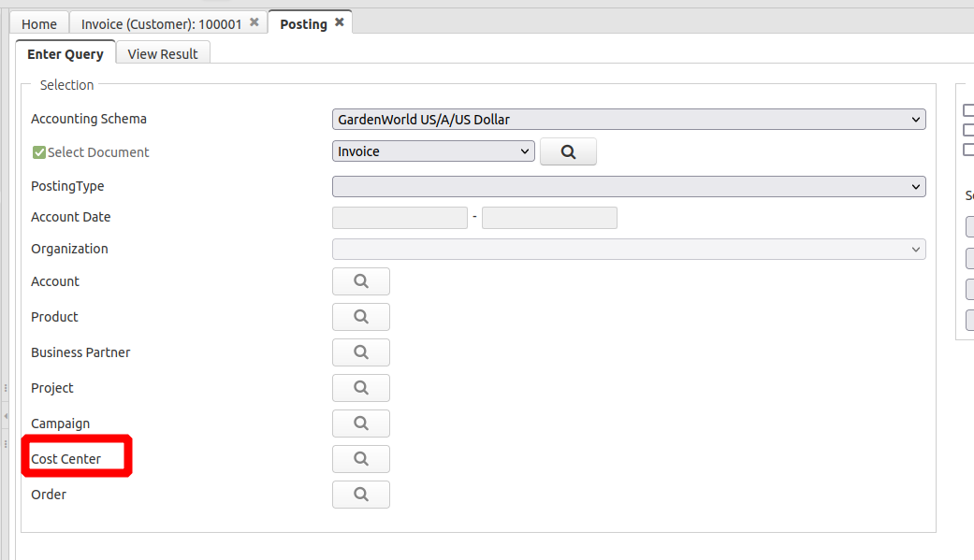Open the Order lookup search icon
This screenshot has height=560, width=974.
pos(360,495)
